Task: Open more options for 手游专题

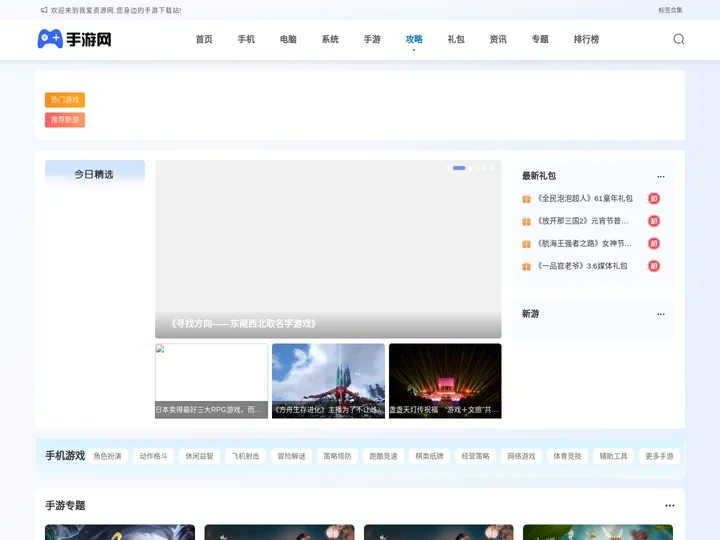Action: click(x=670, y=506)
